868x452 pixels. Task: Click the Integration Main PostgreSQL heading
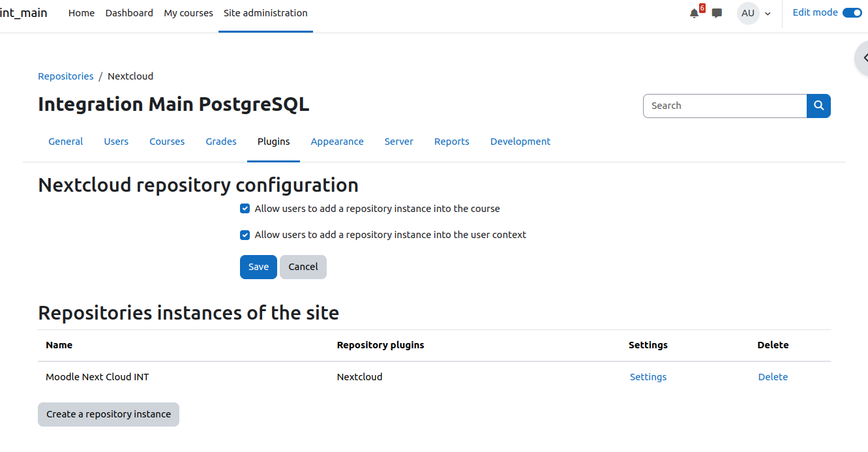coord(173,104)
